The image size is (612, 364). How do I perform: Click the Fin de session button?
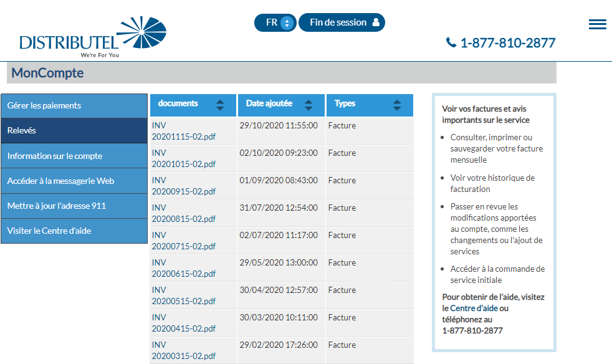click(342, 22)
